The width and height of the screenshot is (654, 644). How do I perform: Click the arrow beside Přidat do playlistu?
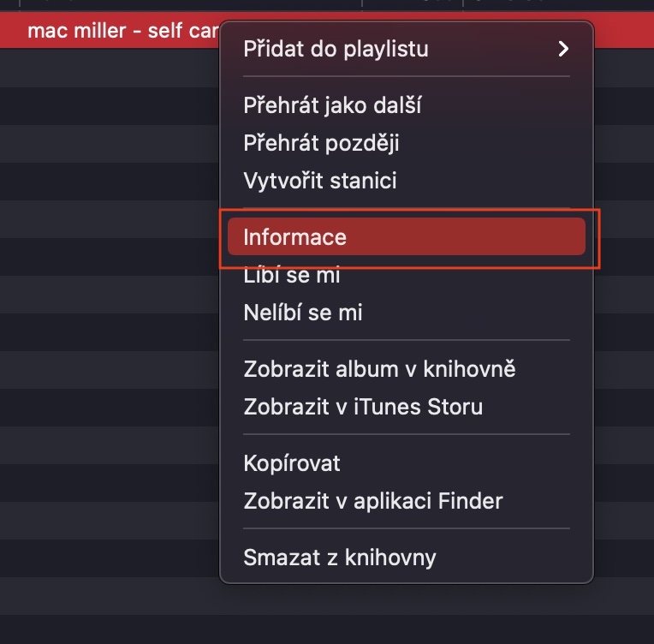[562, 49]
